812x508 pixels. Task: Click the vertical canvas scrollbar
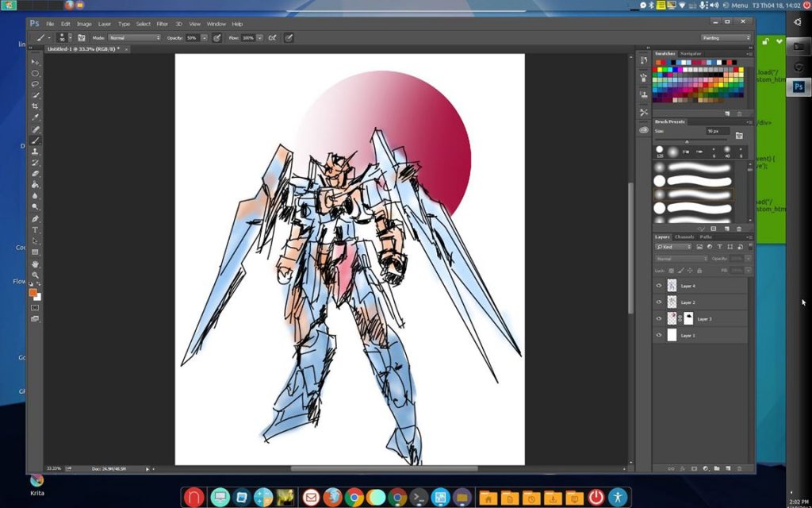point(630,248)
